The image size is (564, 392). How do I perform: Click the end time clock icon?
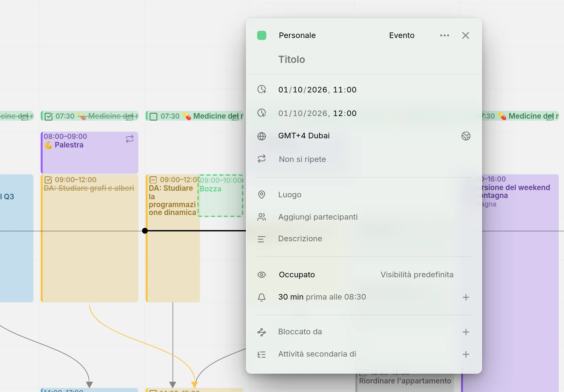point(262,113)
